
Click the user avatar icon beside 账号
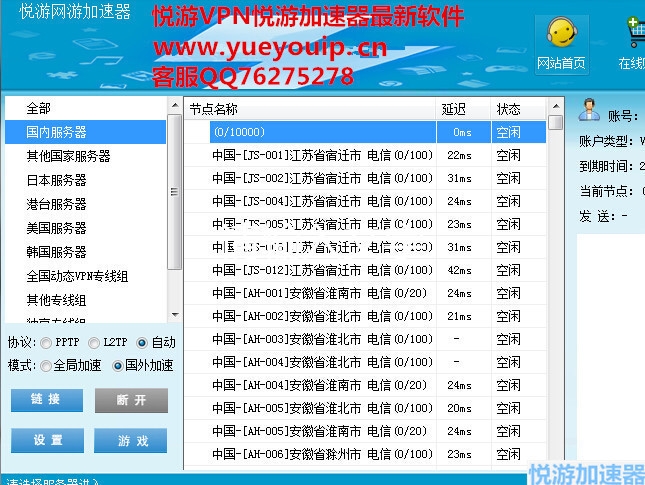pos(589,109)
